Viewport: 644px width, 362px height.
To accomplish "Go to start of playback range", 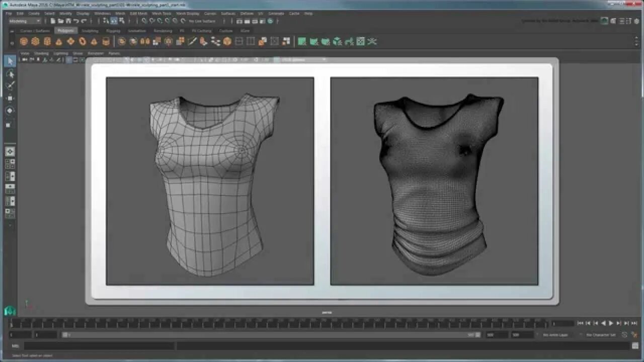I will [581, 323].
